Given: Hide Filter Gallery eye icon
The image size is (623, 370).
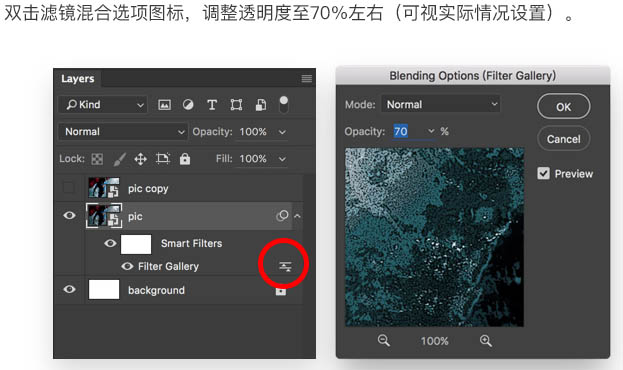Looking at the screenshot, I should click(x=127, y=266).
